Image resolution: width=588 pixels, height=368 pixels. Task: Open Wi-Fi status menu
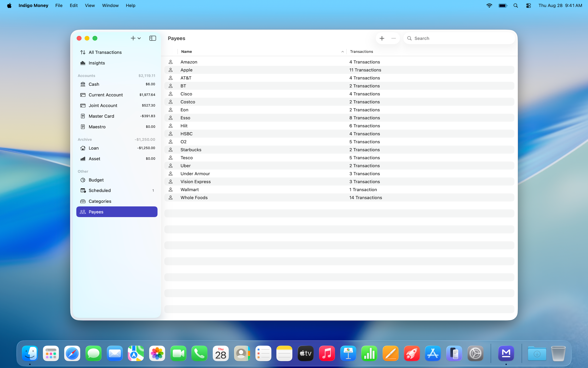pyautogui.click(x=489, y=5)
